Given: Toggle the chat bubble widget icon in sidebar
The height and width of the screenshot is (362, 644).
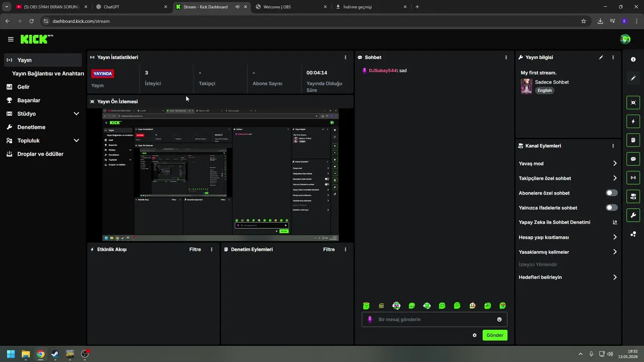Looking at the screenshot, I should 633,159.
